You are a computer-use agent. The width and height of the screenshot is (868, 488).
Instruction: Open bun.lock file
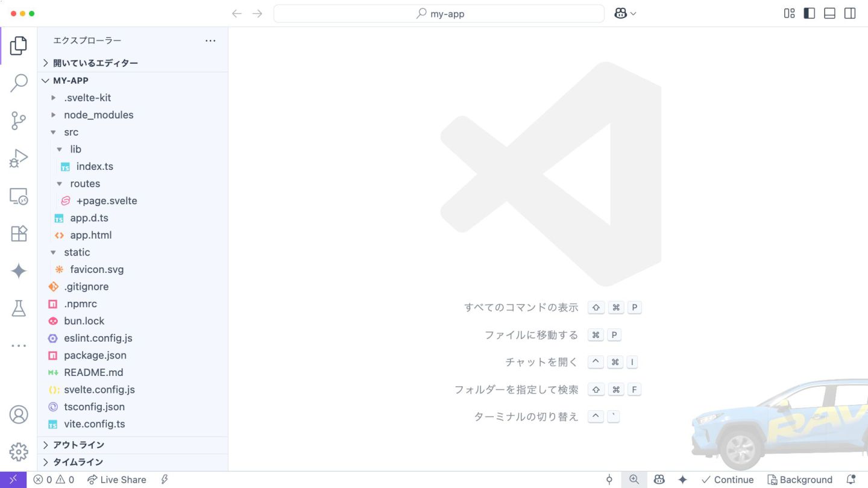133,321
